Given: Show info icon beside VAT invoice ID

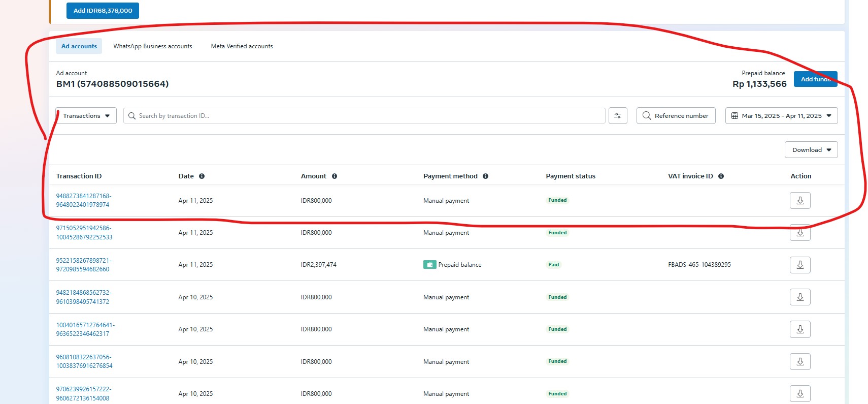Looking at the screenshot, I should pos(721,176).
